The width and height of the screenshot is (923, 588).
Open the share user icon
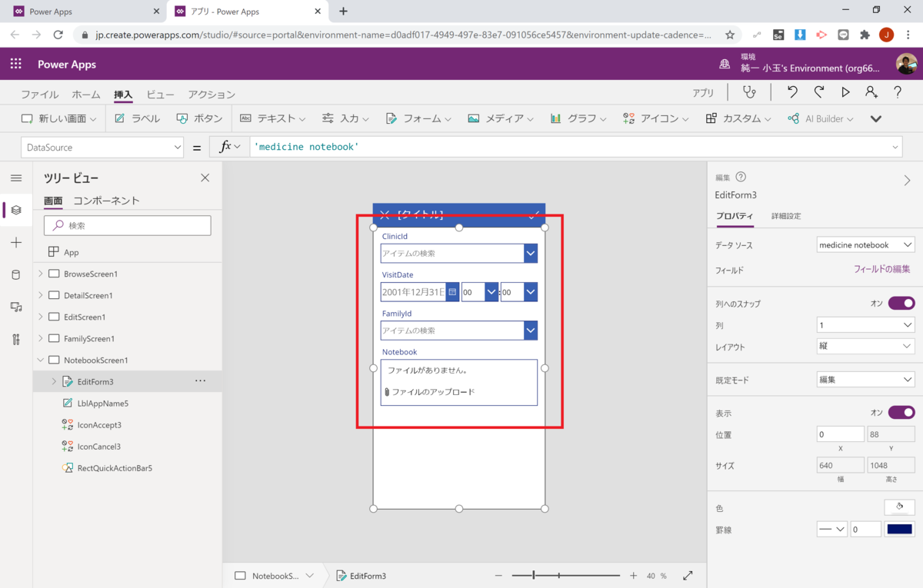[871, 92]
